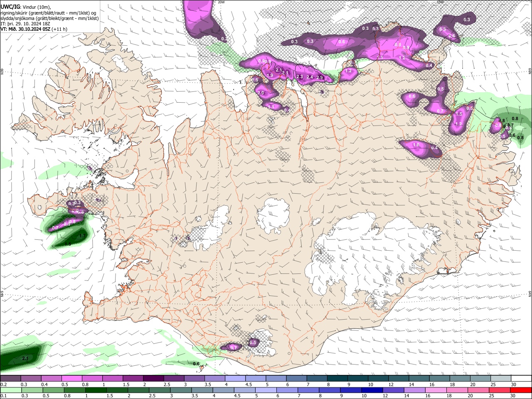Select rain scale swatch between 4 and 4.5
532x399 pixels.
pos(223,390)
